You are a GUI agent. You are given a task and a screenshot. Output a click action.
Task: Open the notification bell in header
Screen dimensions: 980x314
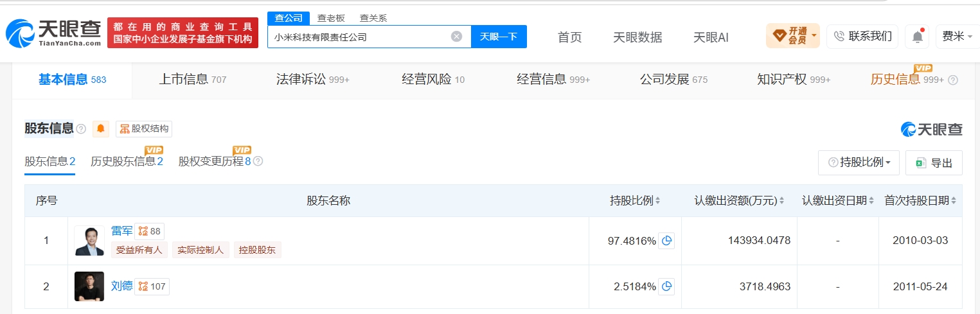tap(918, 37)
